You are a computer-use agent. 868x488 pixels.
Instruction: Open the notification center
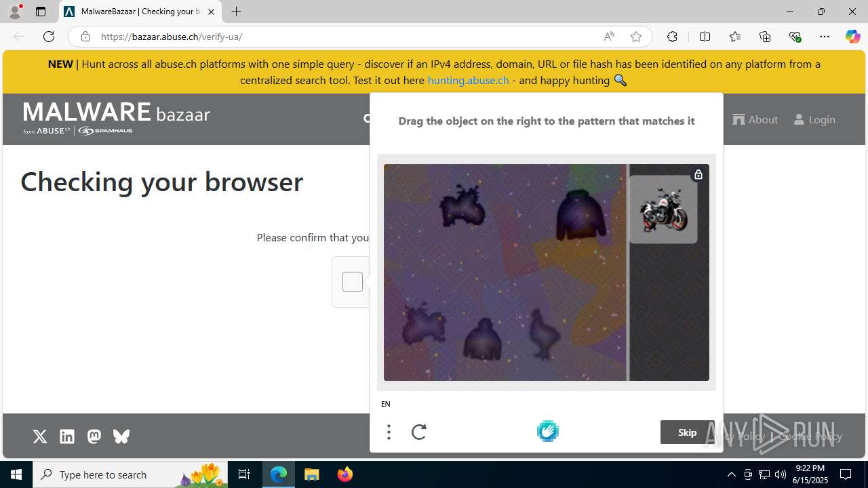point(846,474)
